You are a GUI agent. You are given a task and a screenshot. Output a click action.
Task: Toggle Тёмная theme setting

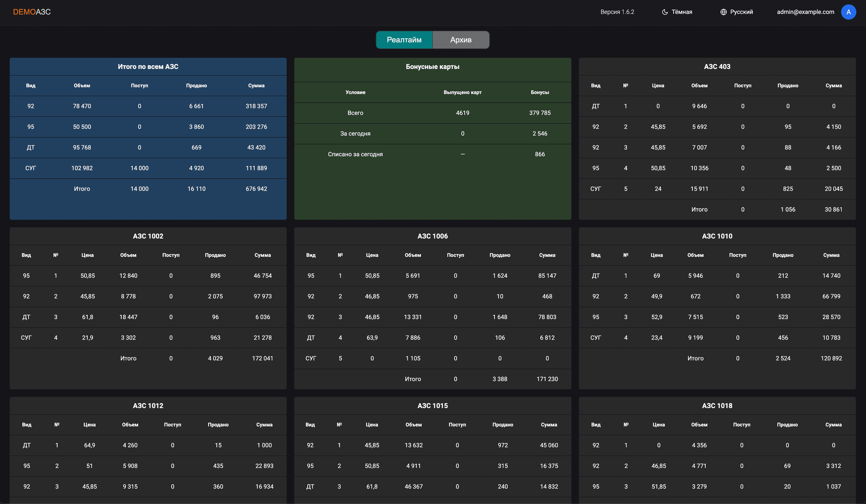(x=682, y=12)
